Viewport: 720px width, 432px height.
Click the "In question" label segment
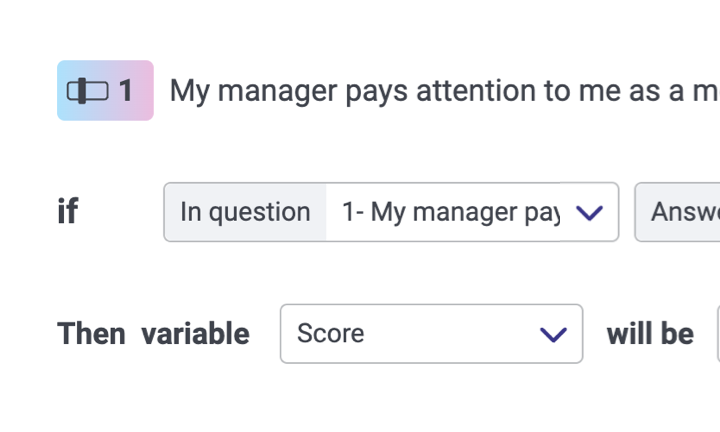coord(245,212)
